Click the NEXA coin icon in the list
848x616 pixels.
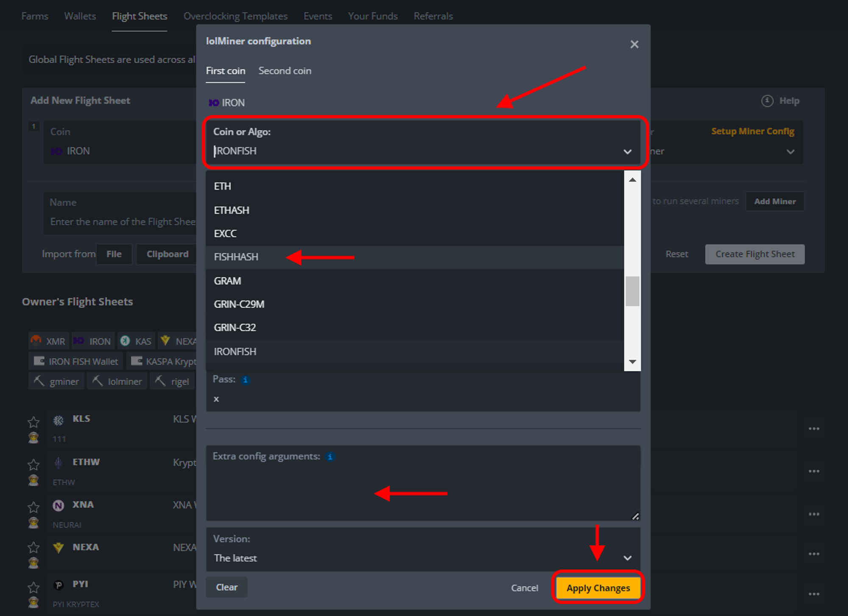(59, 547)
